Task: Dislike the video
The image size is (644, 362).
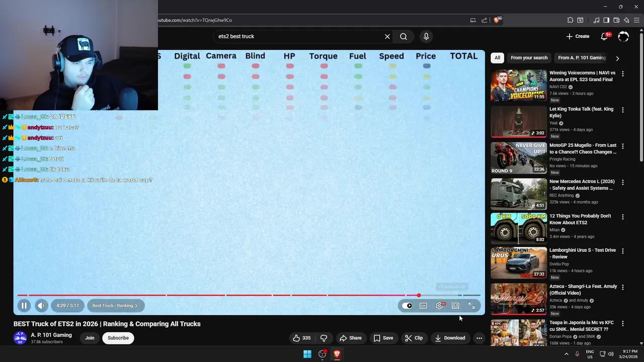Action: (x=324, y=338)
